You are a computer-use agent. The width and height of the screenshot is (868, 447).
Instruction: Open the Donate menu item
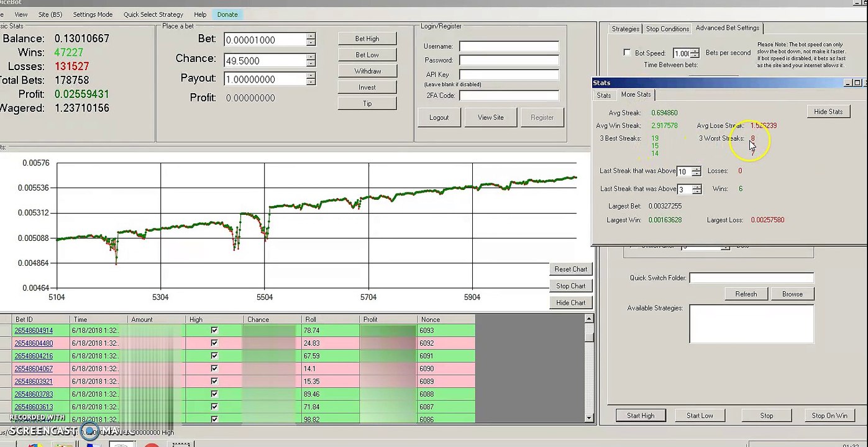pos(227,14)
